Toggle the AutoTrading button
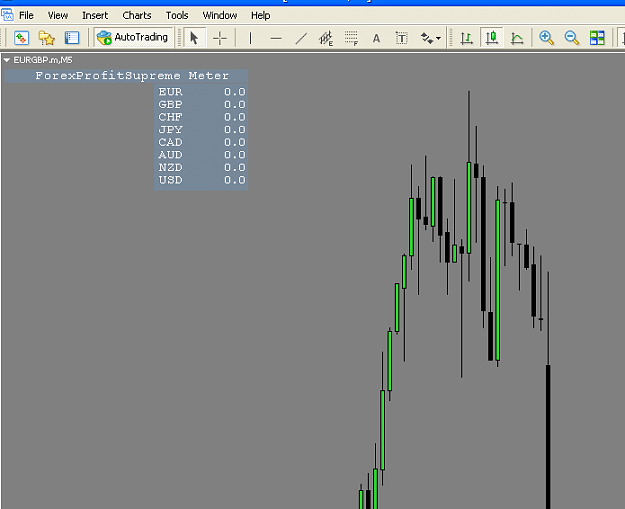This screenshot has width=625, height=509. [133, 37]
